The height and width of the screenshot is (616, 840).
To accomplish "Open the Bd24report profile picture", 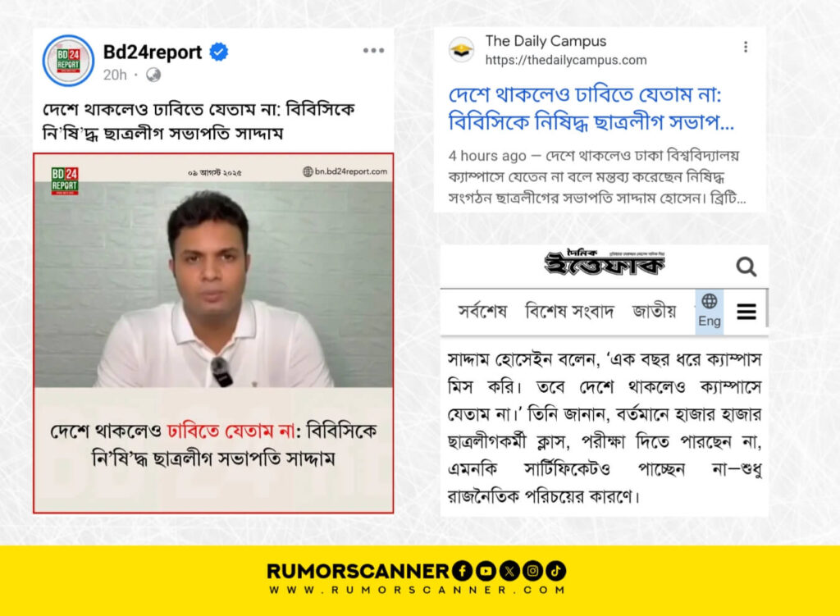I will (68, 61).
